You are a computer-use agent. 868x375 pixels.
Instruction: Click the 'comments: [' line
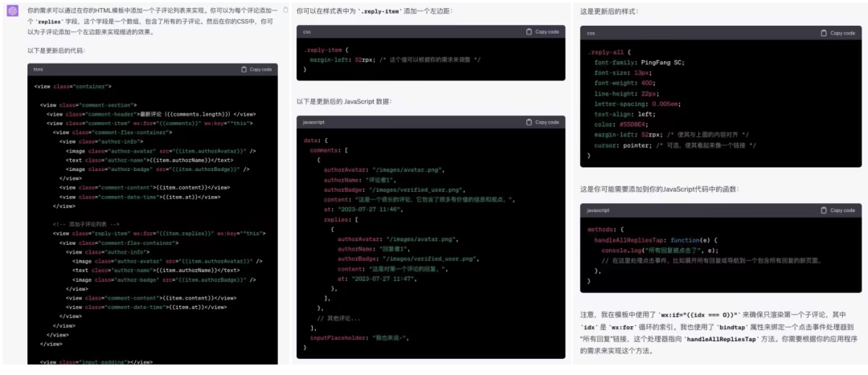pyautogui.click(x=328, y=150)
